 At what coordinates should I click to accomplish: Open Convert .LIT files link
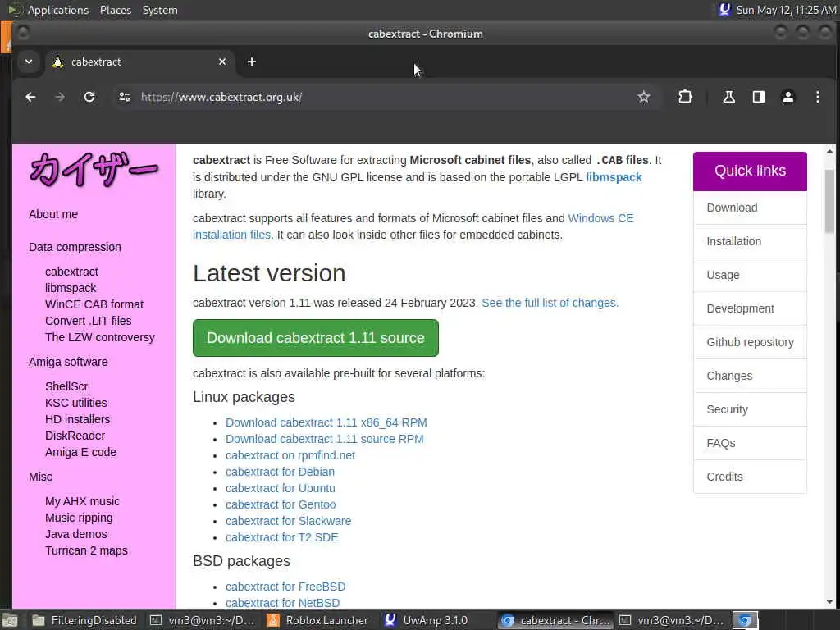pyautogui.click(x=89, y=321)
